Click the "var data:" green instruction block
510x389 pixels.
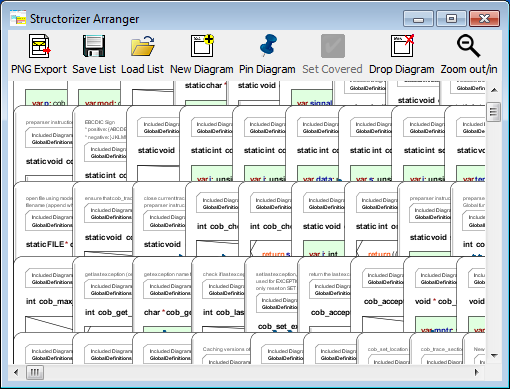click(x=318, y=174)
